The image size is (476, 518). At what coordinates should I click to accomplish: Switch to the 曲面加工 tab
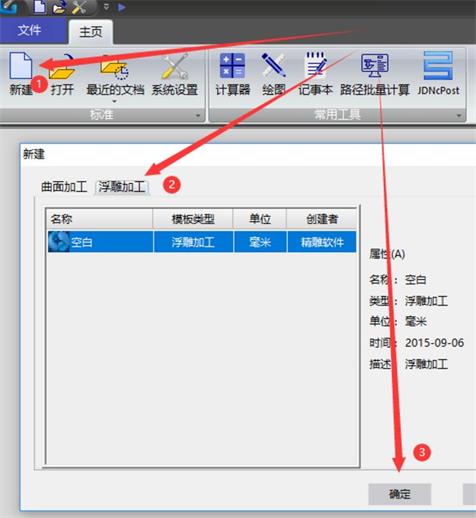pyautogui.click(x=64, y=187)
